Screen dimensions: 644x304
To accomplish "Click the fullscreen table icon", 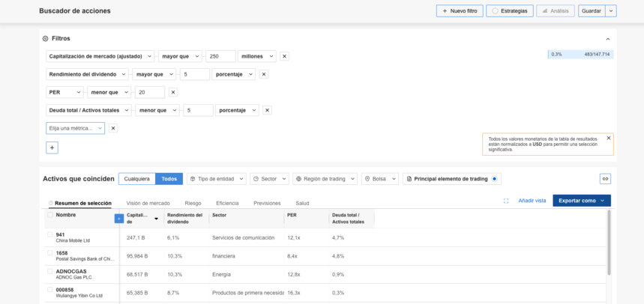I will (x=506, y=201).
